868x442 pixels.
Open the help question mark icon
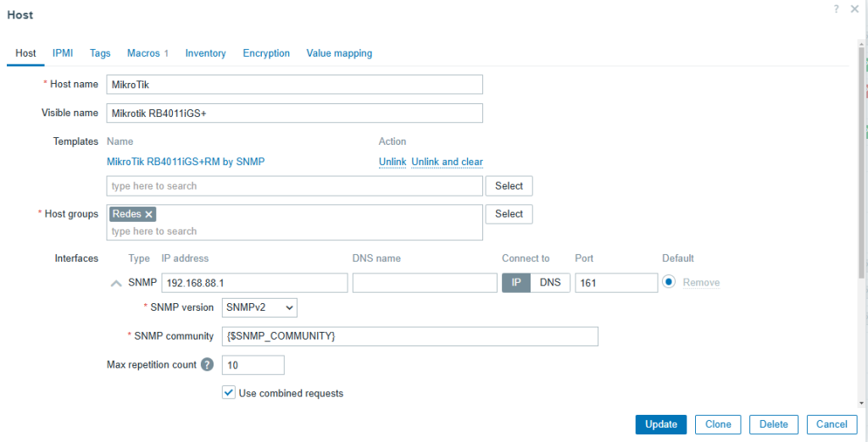837,8
